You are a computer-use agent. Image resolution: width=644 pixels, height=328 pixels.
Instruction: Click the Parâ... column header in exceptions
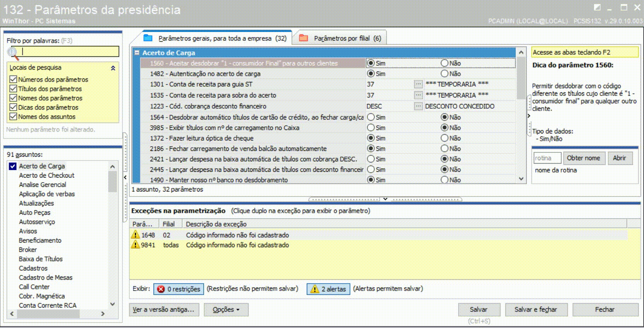click(x=145, y=224)
